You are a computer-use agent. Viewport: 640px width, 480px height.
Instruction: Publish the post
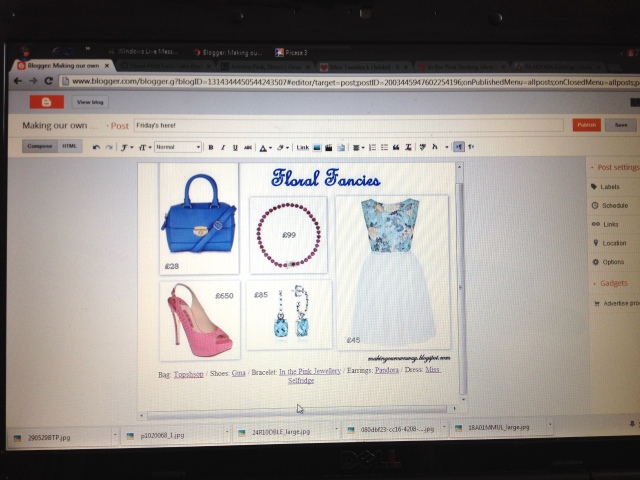[x=587, y=125]
